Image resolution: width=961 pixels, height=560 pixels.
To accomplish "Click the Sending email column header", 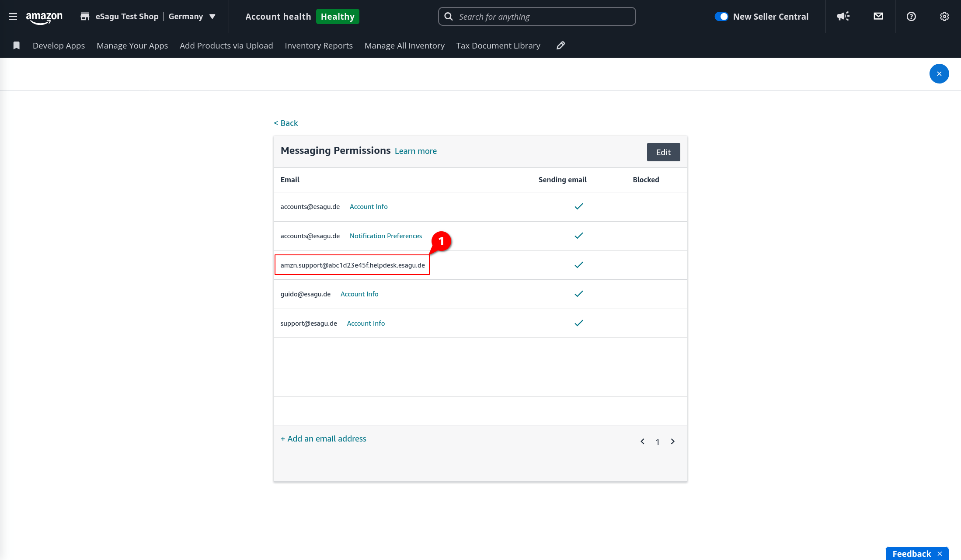I will [562, 180].
